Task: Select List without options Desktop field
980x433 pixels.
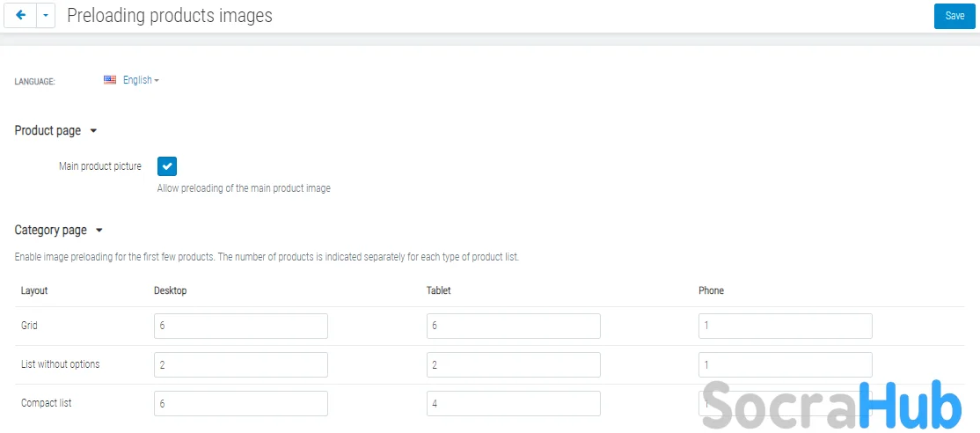Action: [x=240, y=364]
